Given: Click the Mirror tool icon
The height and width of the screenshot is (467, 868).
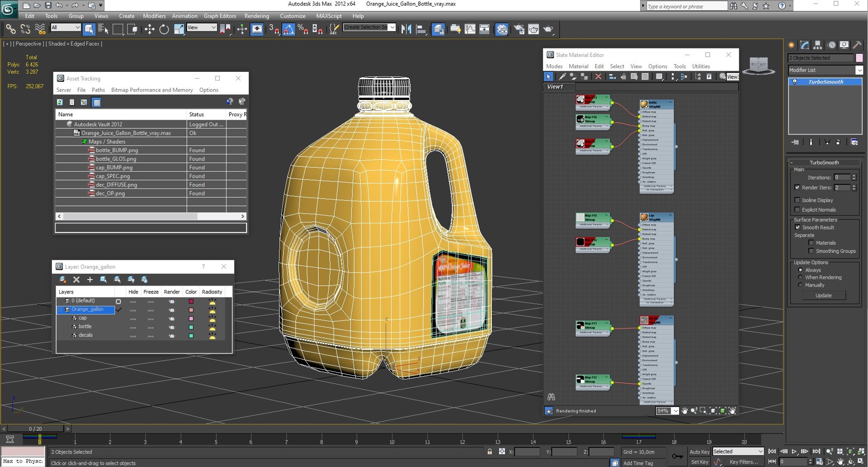Looking at the screenshot, I should (x=406, y=29).
